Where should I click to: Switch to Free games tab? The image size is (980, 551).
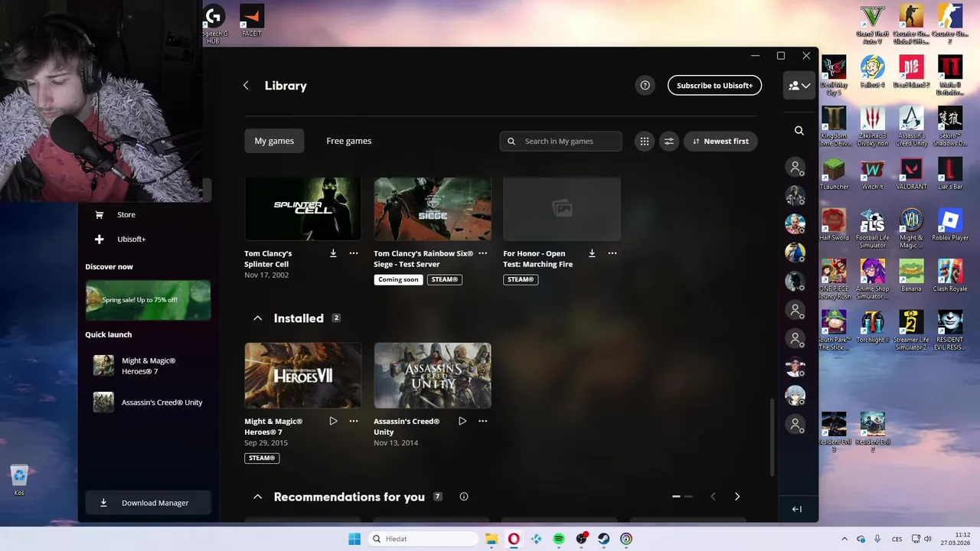[349, 141]
